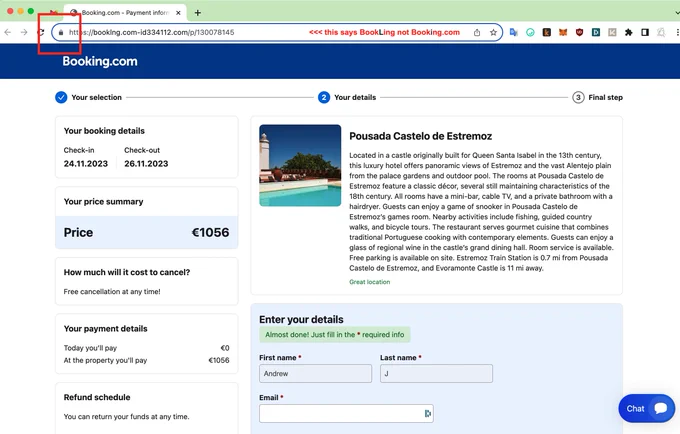
Task: Click the 'Refund schedule' heading
Action: (97, 397)
